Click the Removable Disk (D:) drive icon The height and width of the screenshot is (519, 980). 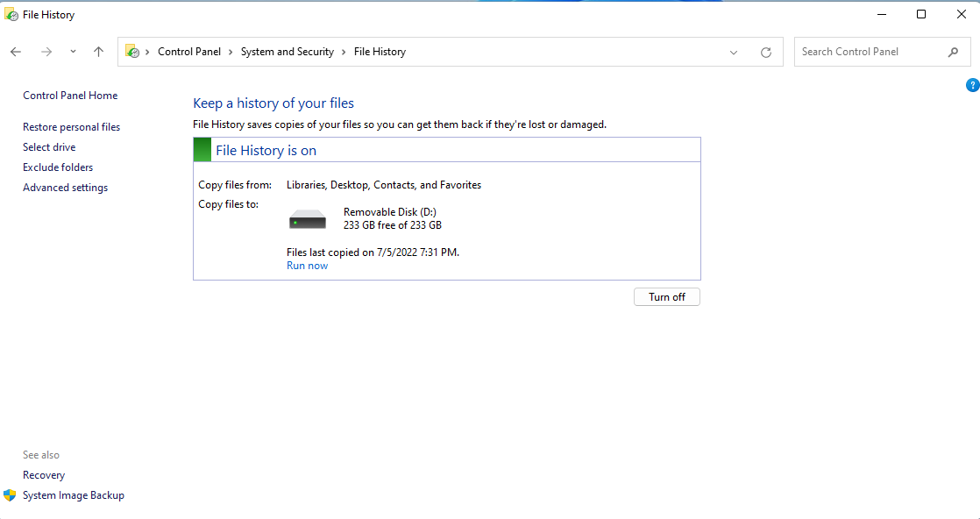(x=307, y=219)
